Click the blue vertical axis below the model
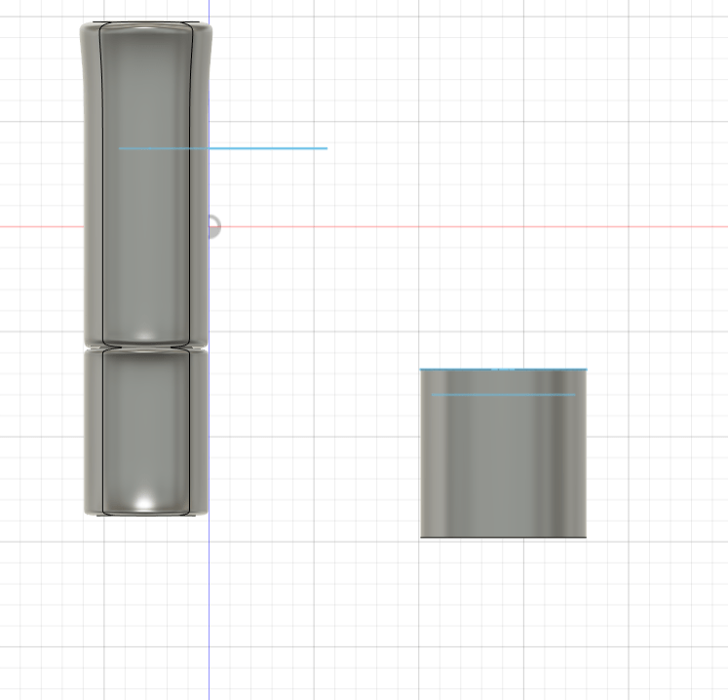 (209, 604)
